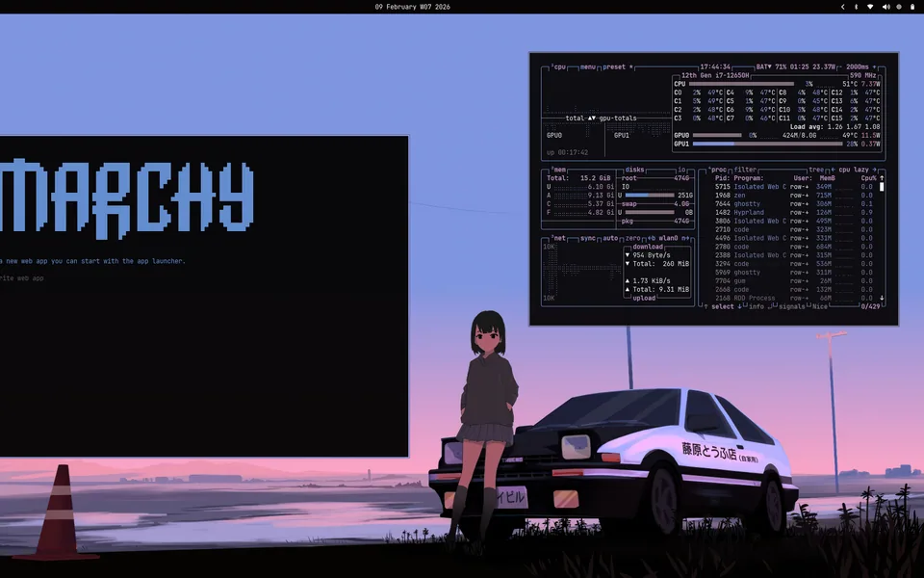924x578 pixels.
Task: Click the pixel-art logo in left terminal
Action: click(x=127, y=197)
